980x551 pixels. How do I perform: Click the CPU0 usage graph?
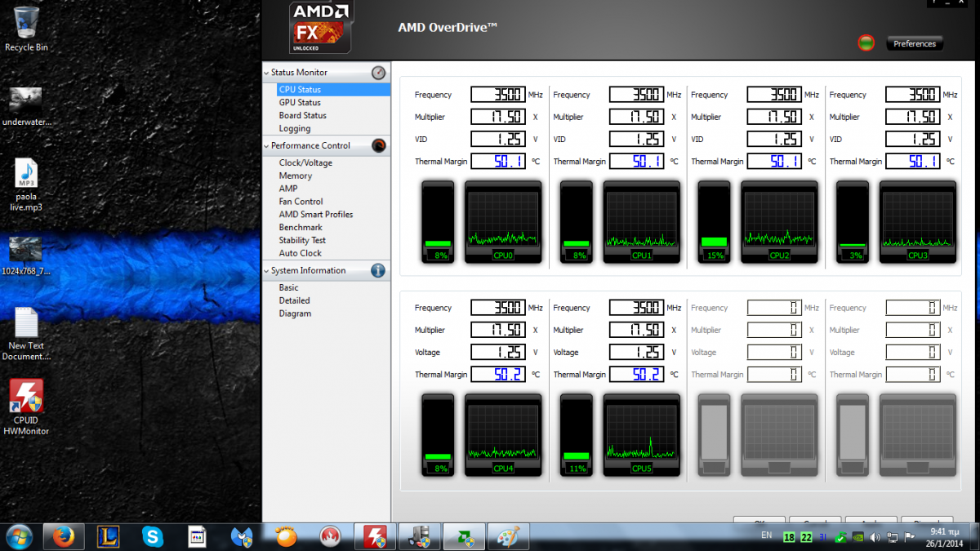pyautogui.click(x=503, y=222)
